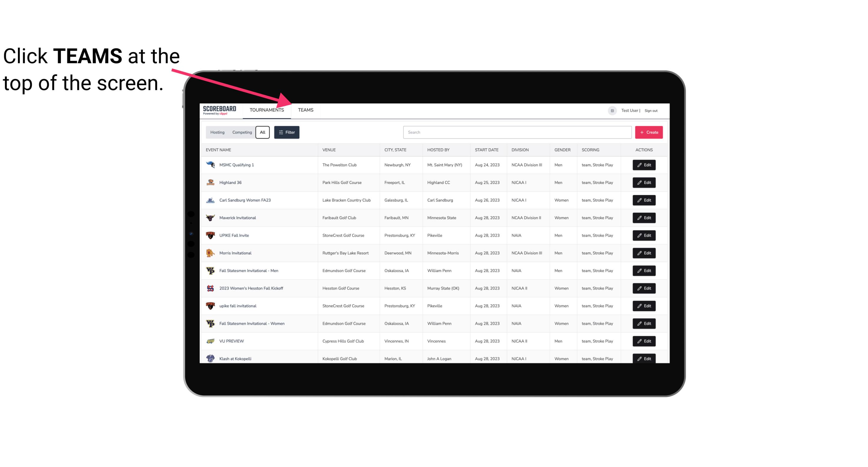Click the Filter dropdown button
The image size is (868, 467).
[286, 132]
